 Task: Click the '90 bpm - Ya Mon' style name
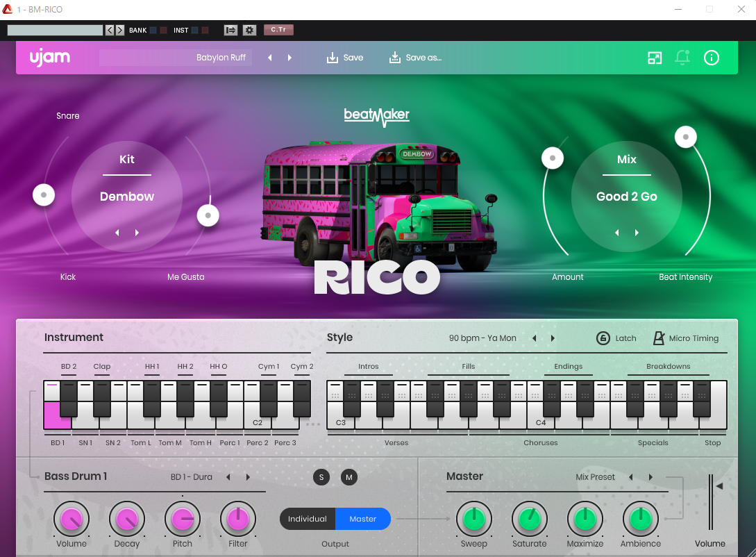482,338
